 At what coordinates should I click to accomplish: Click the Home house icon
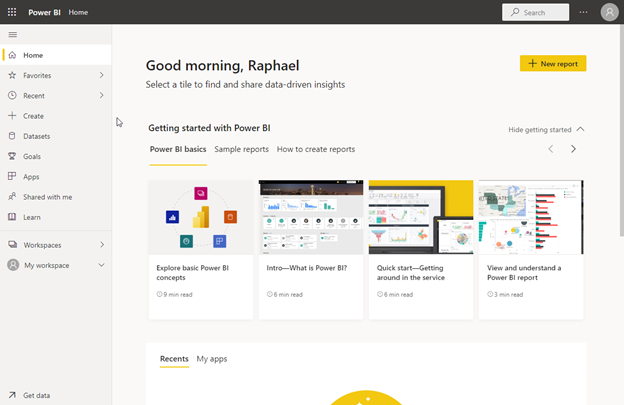coord(12,55)
